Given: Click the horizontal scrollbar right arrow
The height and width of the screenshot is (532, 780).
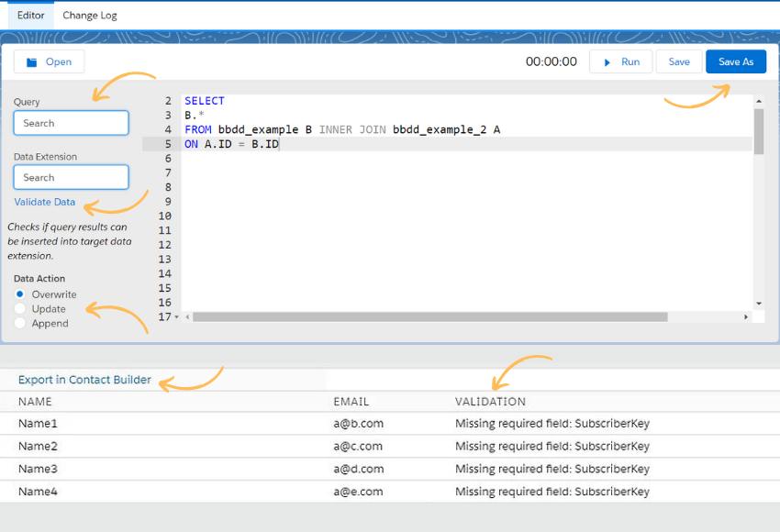Looking at the screenshot, I should (x=746, y=316).
